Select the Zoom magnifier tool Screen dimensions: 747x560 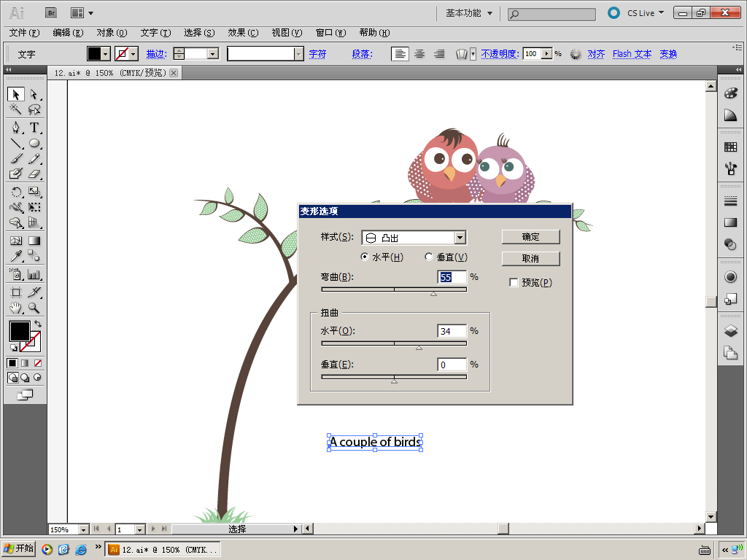coord(34,308)
